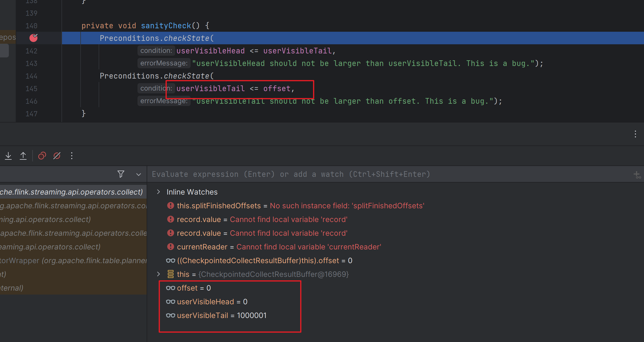Click the errorMessage inlay hint on line 143
The height and width of the screenshot is (342, 644).
[x=164, y=63]
